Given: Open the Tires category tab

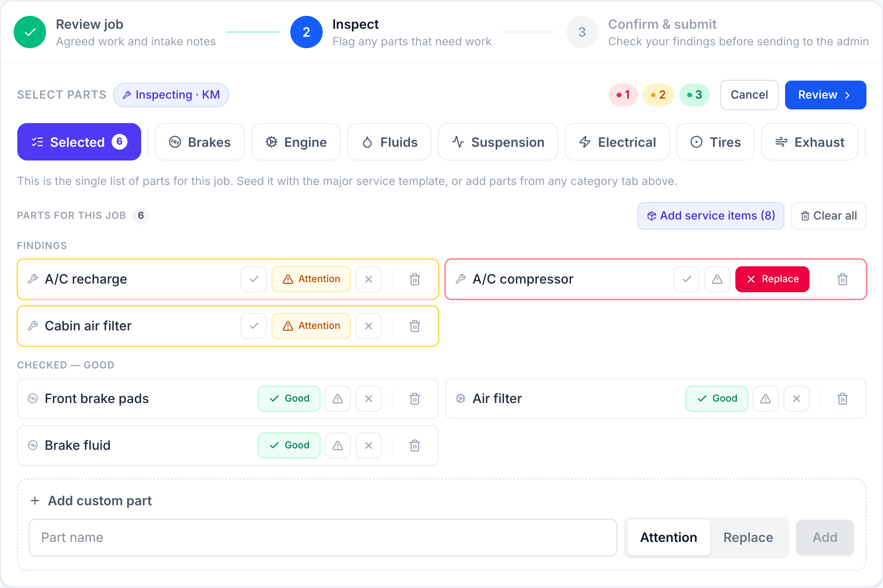Looking at the screenshot, I should pos(715,142).
